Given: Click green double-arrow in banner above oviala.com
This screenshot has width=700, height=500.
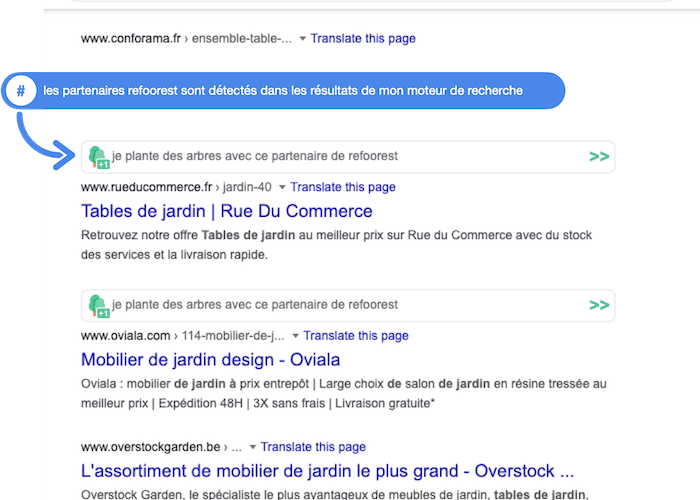Looking at the screenshot, I should point(599,305).
